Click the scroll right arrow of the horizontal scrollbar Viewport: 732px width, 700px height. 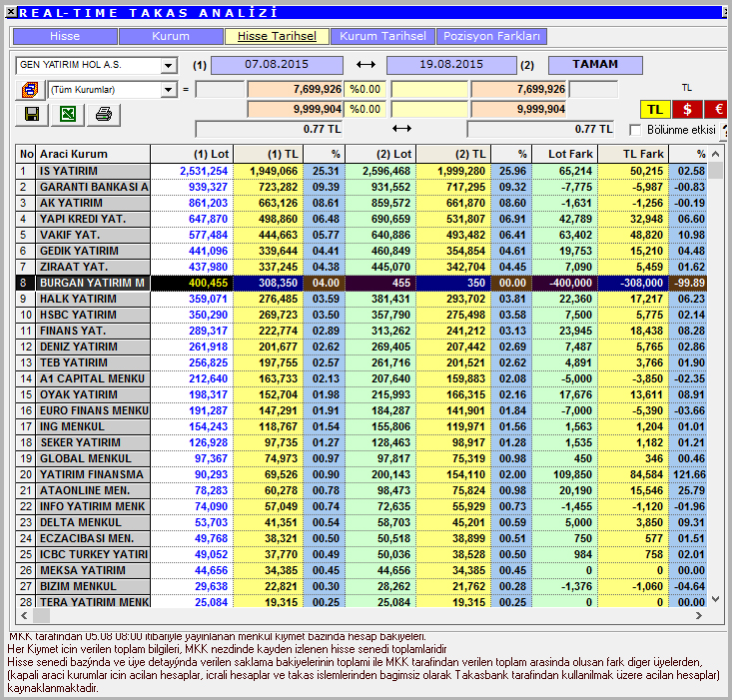point(699,616)
